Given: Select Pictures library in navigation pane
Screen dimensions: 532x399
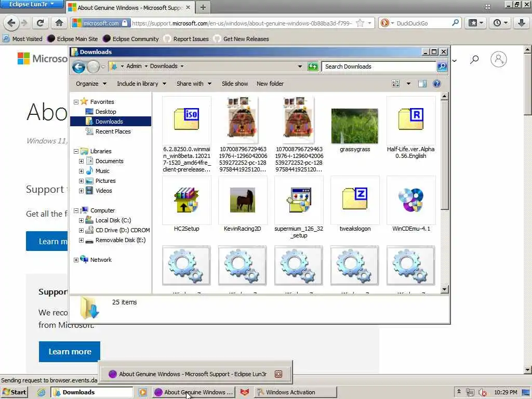Looking at the screenshot, I should point(105,181).
